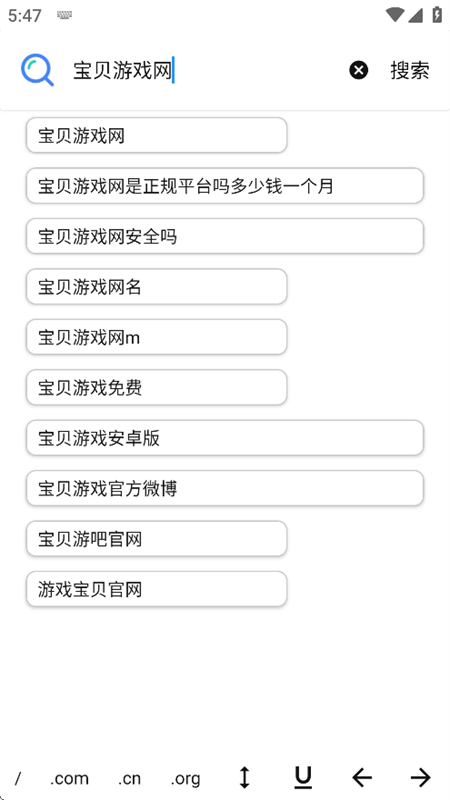Choose suggestion 宝贝游戏网是正规平台吗多少钱一个月

click(225, 186)
